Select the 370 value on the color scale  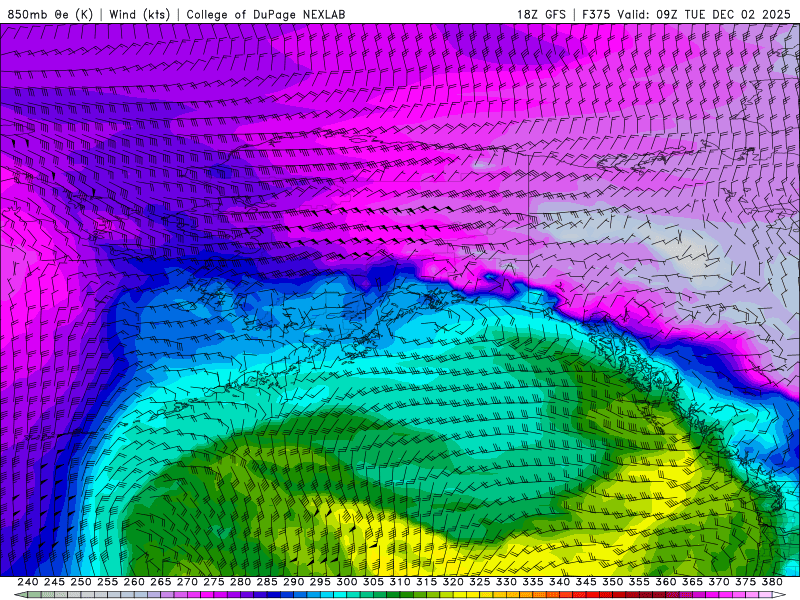719,582
